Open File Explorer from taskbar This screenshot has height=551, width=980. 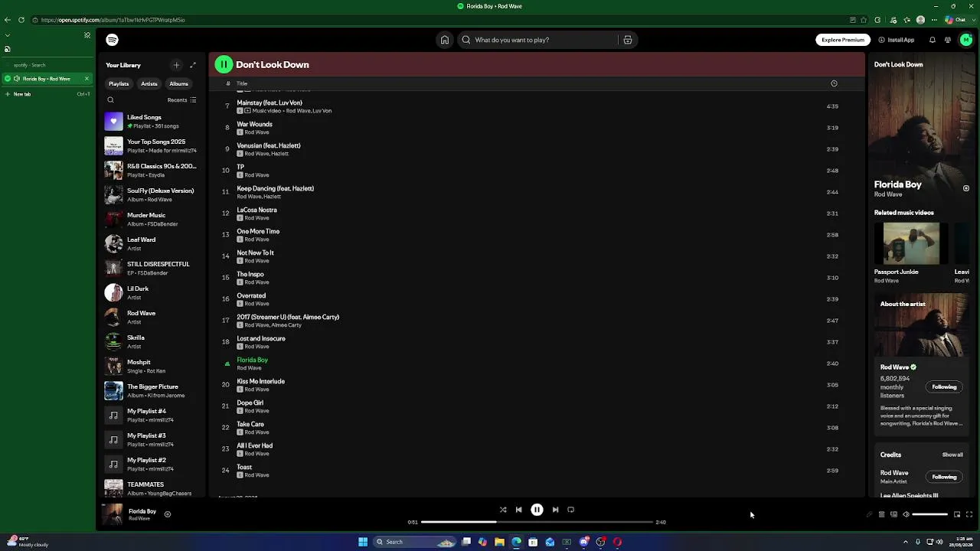(499, 542)
